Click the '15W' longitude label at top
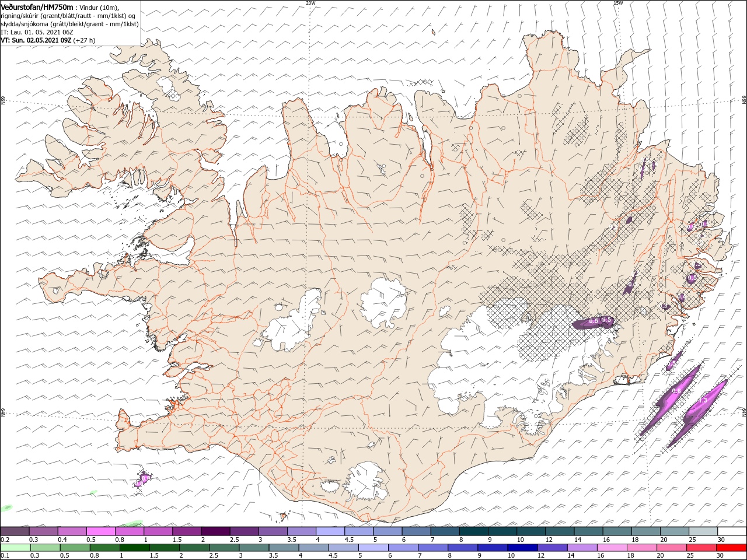747x560 pixels. tap(618, 3)
